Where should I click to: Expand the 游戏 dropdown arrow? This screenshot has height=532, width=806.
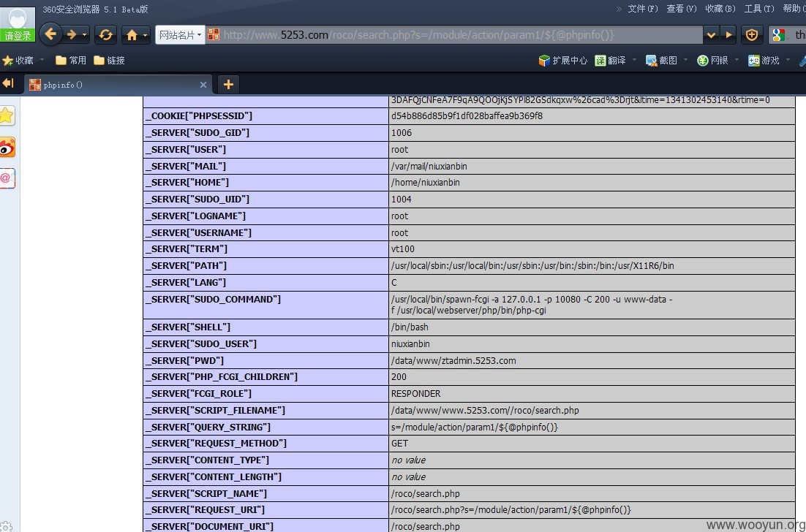coord(788,60)
